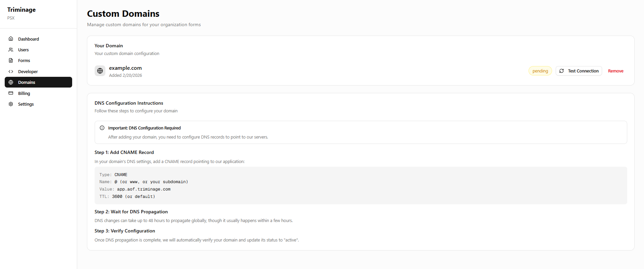Click the Dashboard home icon

click(x=11, y=39)
